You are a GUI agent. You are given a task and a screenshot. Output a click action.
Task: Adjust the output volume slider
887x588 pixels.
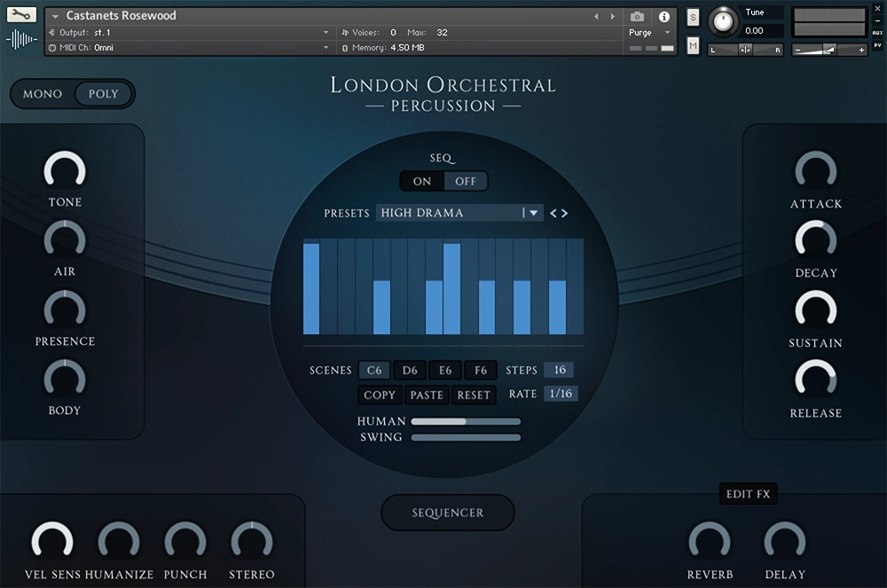click(x=829, y=50)
